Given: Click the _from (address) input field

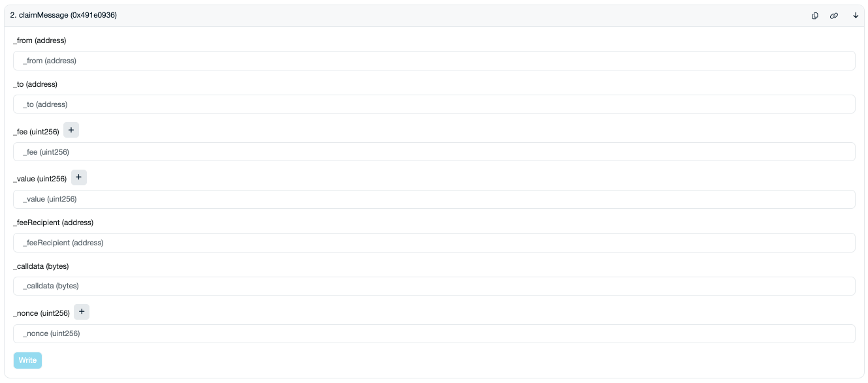Looking at the screenshot, I should tap(433, 60).
